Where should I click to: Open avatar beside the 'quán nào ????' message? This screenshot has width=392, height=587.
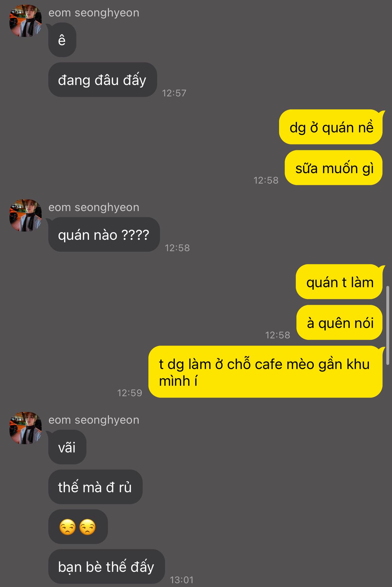tap(26, 215)
